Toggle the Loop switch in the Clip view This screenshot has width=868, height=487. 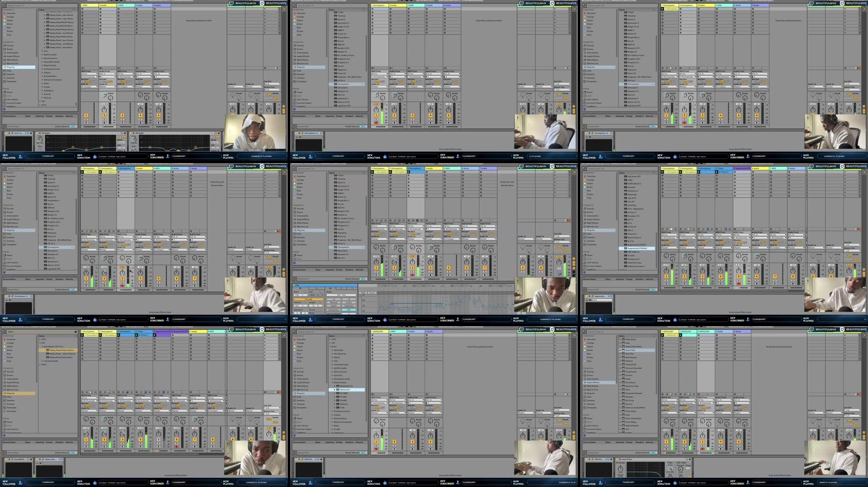pos(309,299)
